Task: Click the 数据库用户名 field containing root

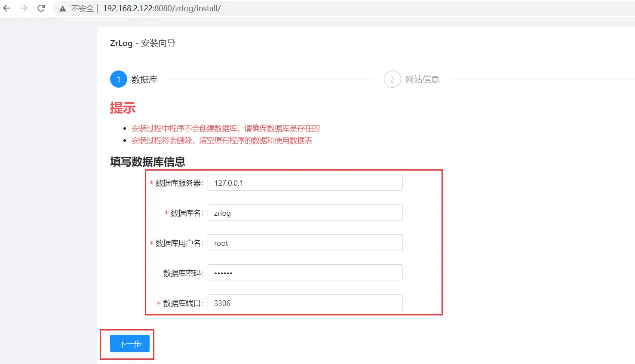Action: pyautogui.click(x=305, y=243)
